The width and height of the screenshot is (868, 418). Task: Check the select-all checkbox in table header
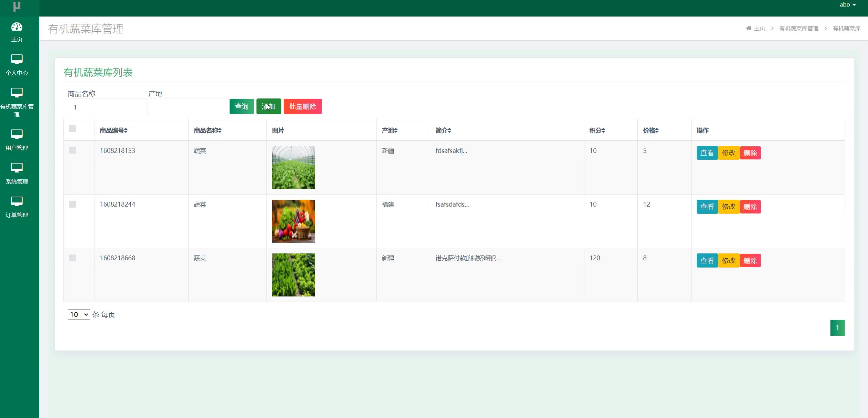[x=72, y=129]
